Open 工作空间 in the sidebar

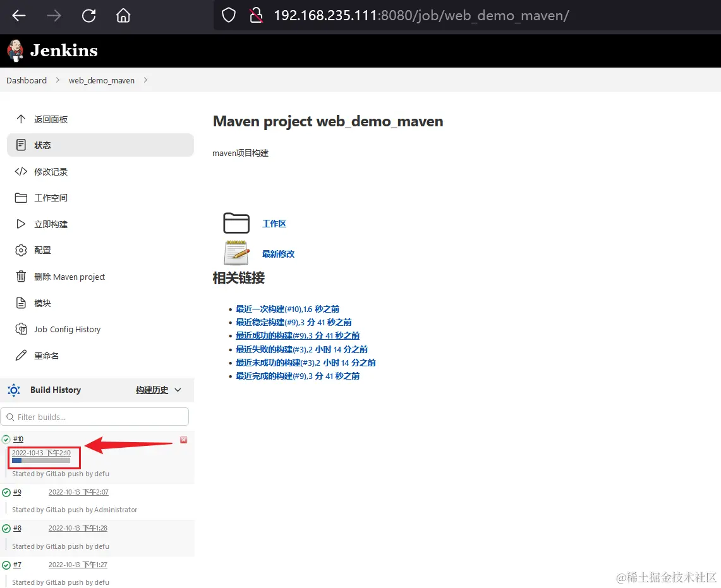click(51, 198)
